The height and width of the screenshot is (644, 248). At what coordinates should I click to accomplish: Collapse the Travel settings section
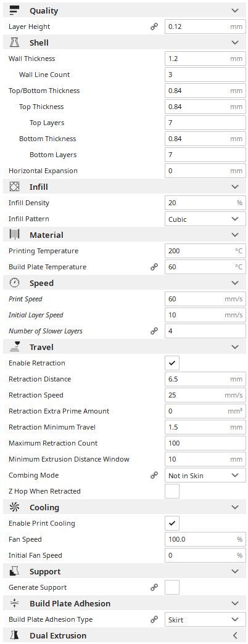[235, 347]
